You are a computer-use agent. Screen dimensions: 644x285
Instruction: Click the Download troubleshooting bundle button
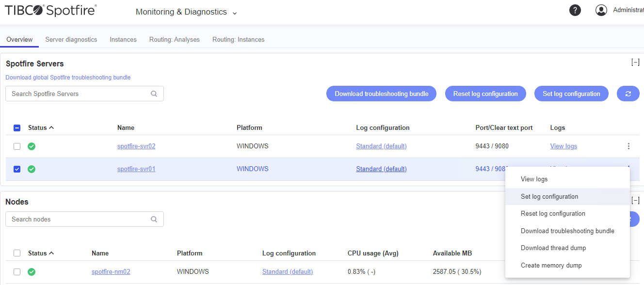tap(382, 94)
